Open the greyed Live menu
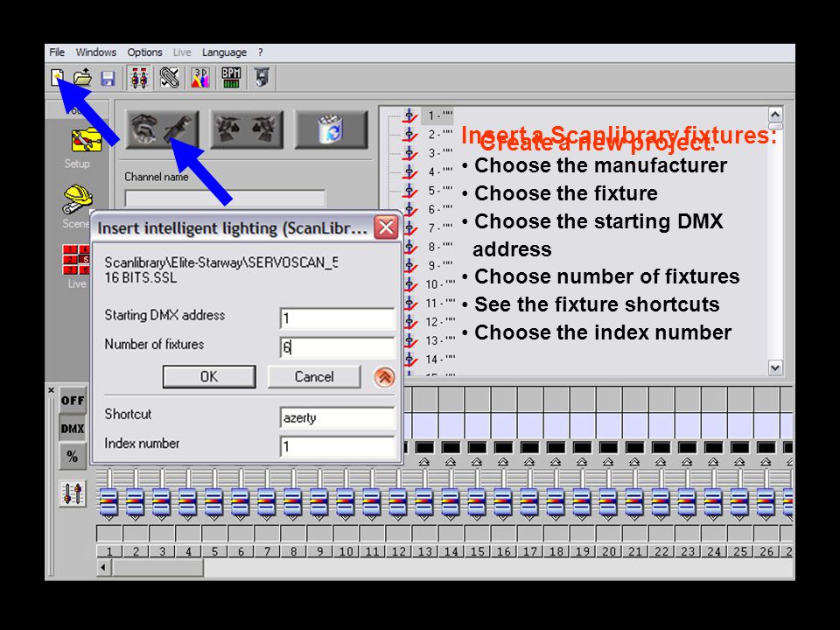840x630 pixels. pyautogui.click(x=182, y=52)
